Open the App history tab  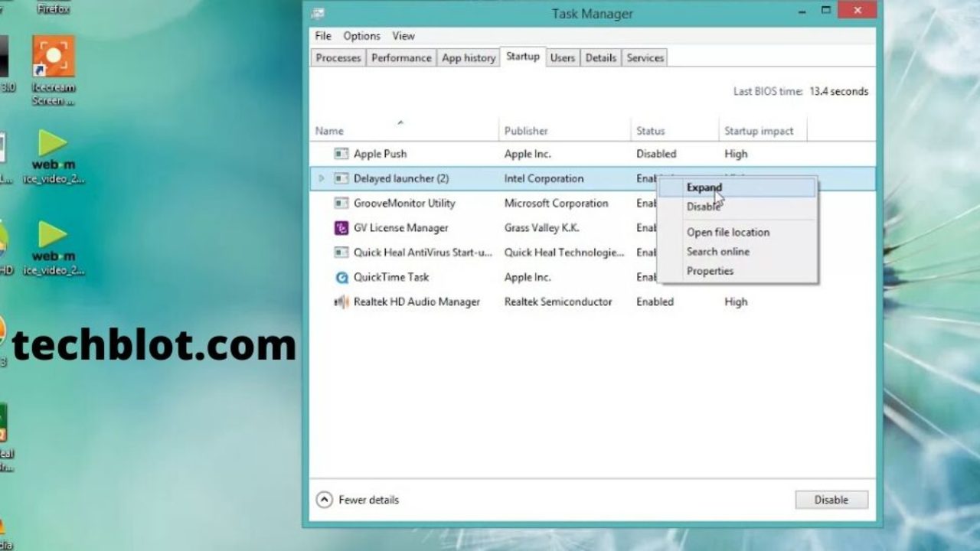(x=469, y=57)
